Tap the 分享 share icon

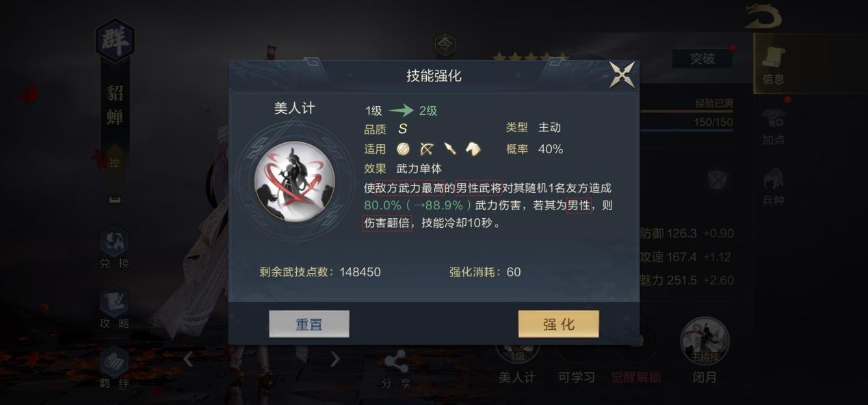tap(396, 370)
